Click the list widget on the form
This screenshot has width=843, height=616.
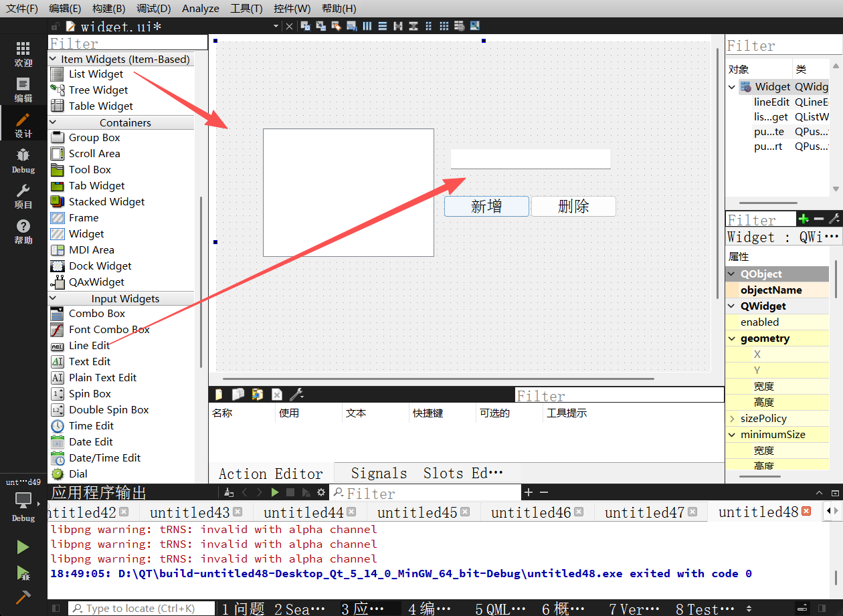coord(349,193)
